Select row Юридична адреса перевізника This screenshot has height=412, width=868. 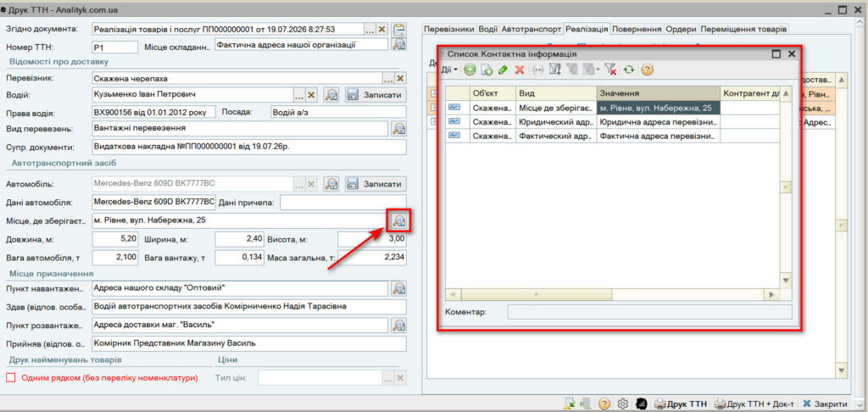click(612, 122)
